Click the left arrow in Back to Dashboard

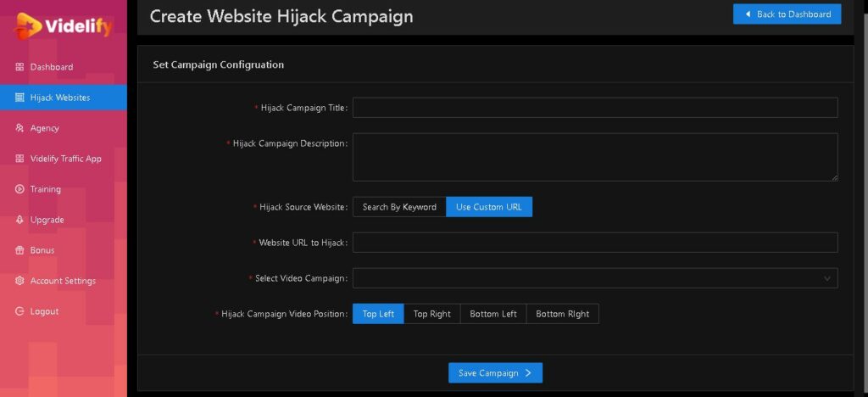coord(748,14)
